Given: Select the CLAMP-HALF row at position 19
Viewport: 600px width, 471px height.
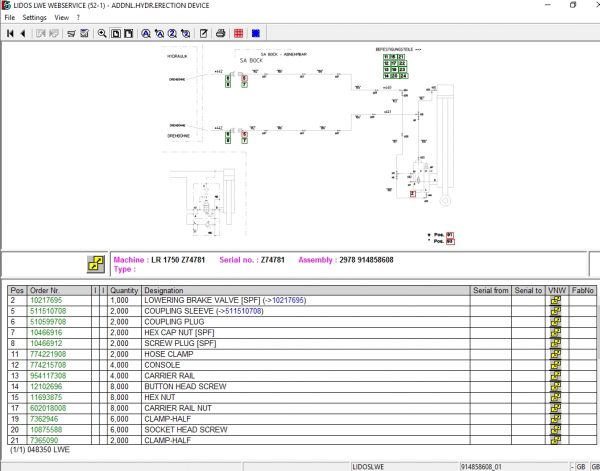Looking at the screenshot, I should [302, 419].
